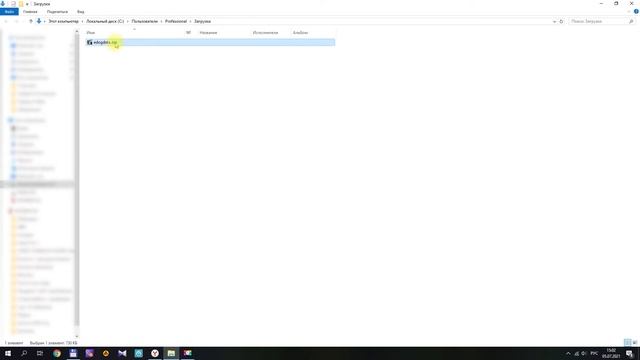Click the volume icon in system tray

click(584, 353)
